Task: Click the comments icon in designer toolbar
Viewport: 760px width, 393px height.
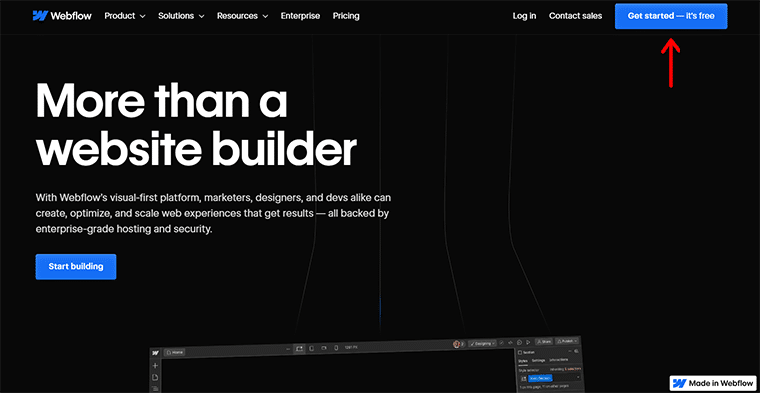Action: pos(519,342)
